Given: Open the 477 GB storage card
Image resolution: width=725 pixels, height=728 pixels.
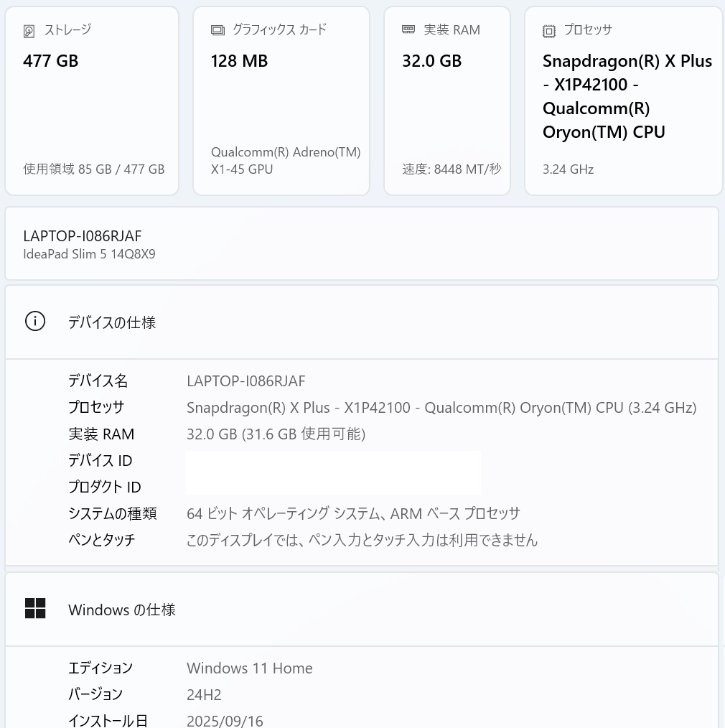Looking at the screenshot, I should point(92,101).
